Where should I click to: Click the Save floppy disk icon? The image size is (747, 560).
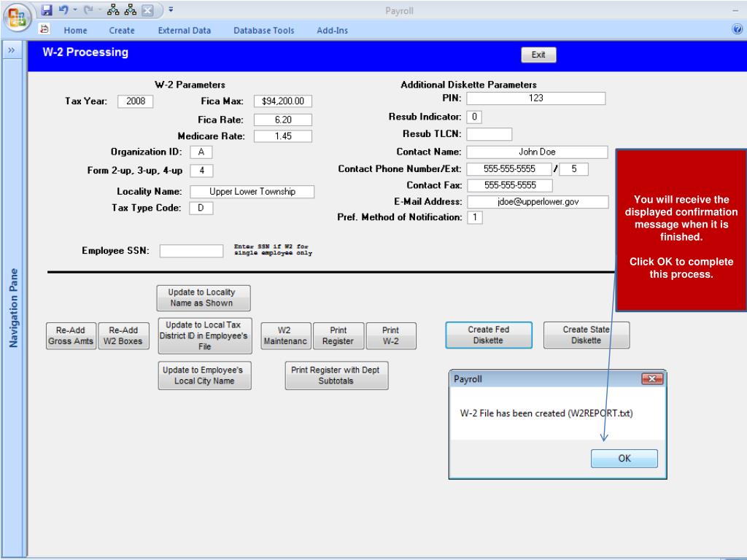pos(47,10)
